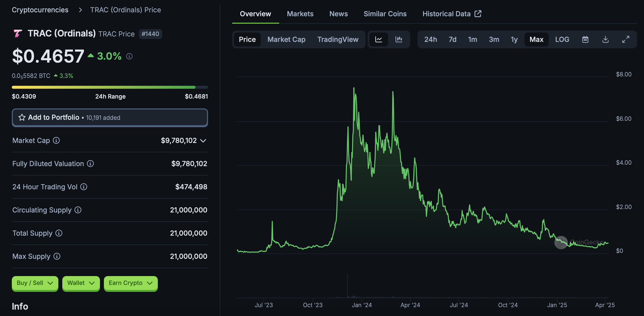Switch to line chart view icon
Image resolution: width=644 pixels, height=316 pixels.
pos(379,39)
